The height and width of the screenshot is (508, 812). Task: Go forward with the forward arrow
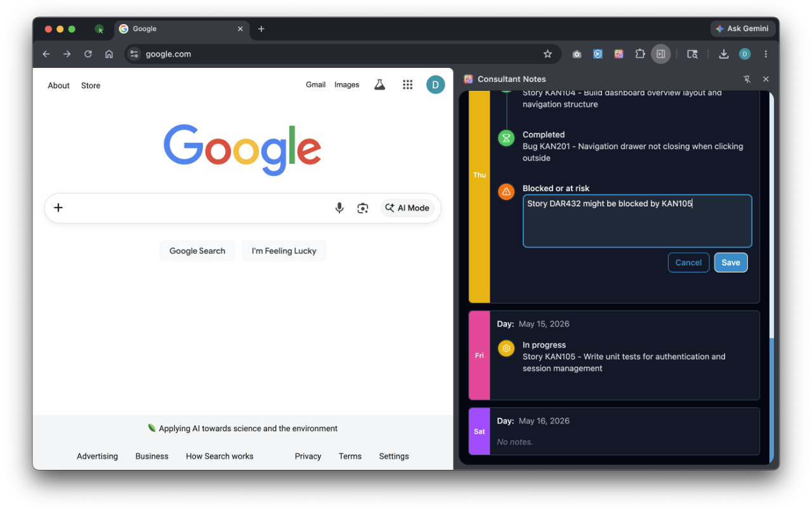67,54
